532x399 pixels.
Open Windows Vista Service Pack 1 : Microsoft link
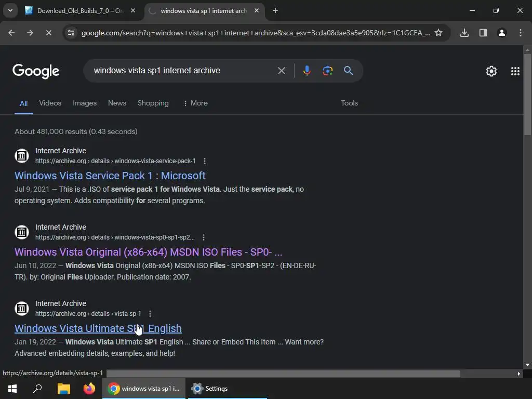tap(110, 176)
